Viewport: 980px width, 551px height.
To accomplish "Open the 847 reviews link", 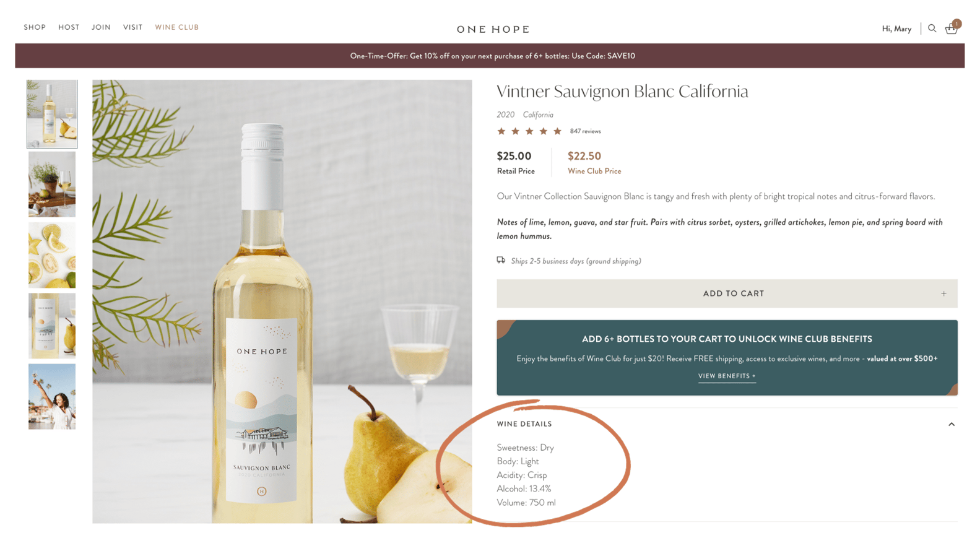I will (585, 131).
